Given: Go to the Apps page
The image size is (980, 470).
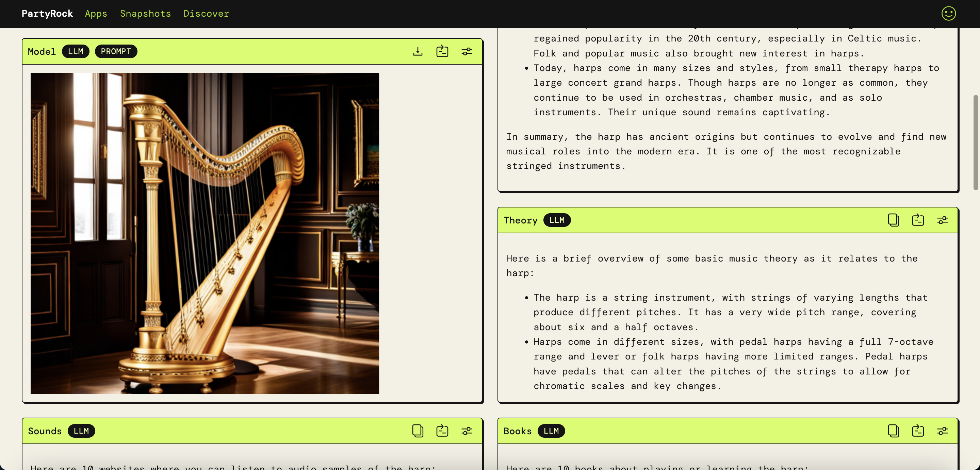Looking at the screenshot, I should click(96, 14).
